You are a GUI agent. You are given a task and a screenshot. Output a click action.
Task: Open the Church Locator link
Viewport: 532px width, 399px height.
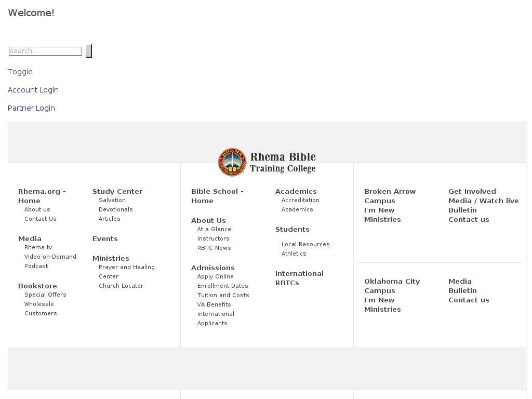[121, 286]
